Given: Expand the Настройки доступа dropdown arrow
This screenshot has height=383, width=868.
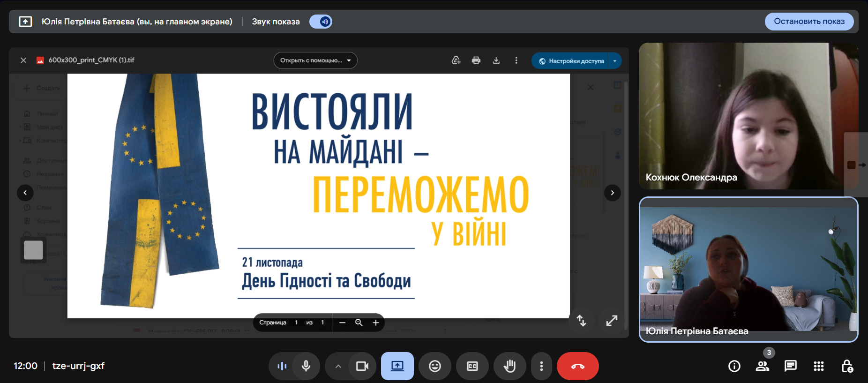Looking at the screenshot, I should [615, 61].
